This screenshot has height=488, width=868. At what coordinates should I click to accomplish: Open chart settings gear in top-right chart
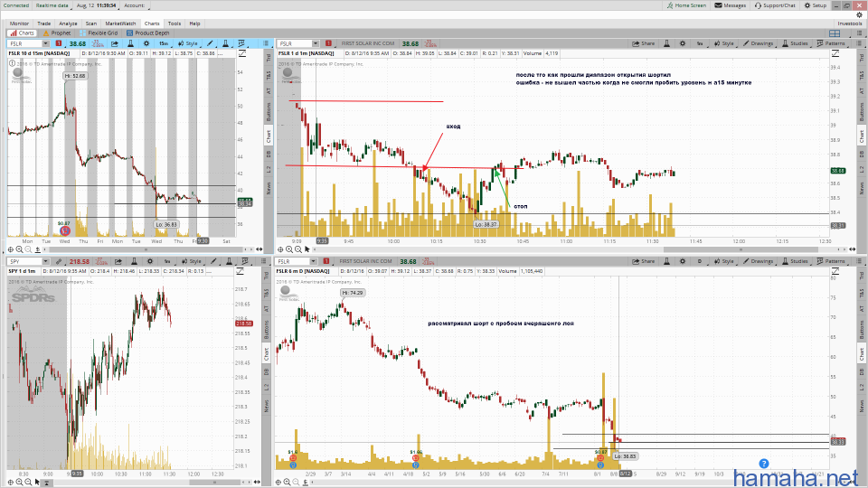pyautogui.click(x=683, y=43)
